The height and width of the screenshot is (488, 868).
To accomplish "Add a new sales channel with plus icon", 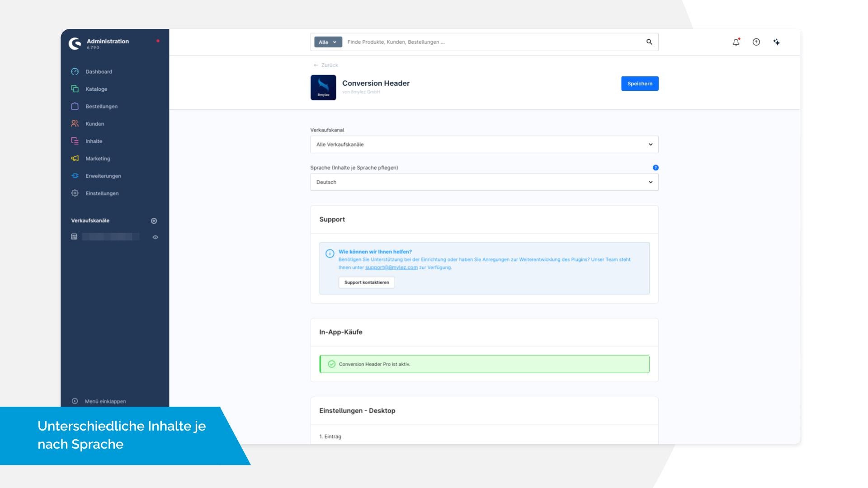I will [x=154, y=221].
